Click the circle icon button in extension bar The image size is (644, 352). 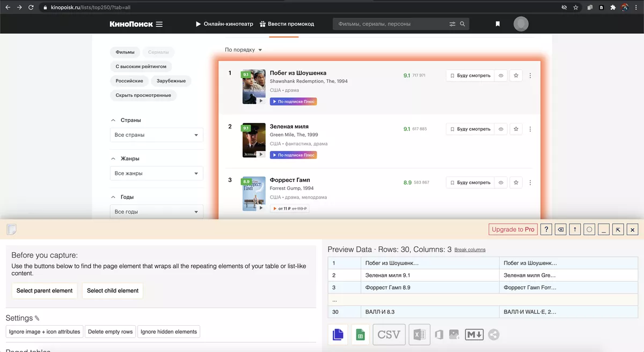pyautogui.click(x=589, y=229)
